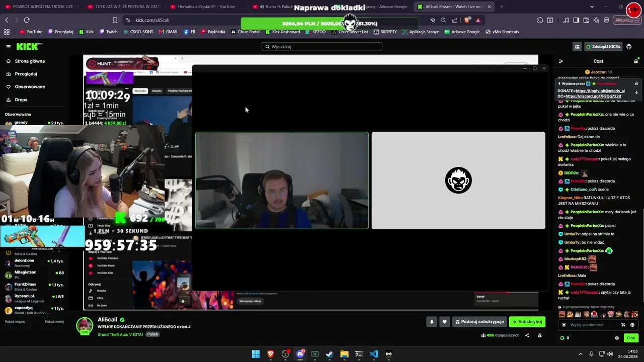Close the Ali5cali Stream browser tab
This screenshot has height=362, width=644.
pyautogui.click(x=489, y=7)
